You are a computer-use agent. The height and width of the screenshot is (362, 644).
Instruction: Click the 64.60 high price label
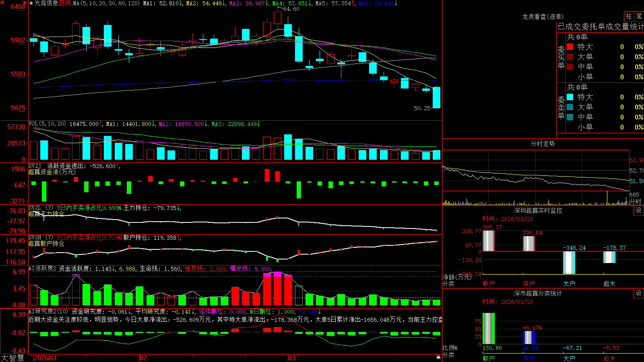(291, 9)
